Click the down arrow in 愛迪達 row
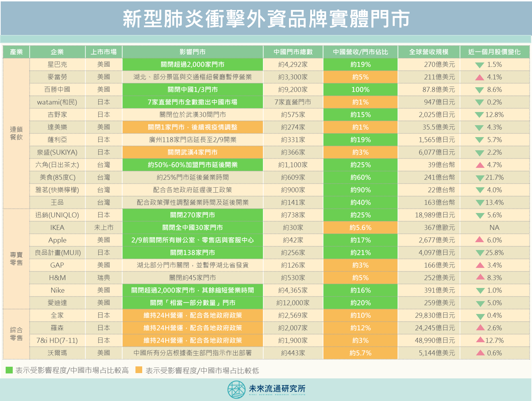The image size is (532, 401). (480, 303)
